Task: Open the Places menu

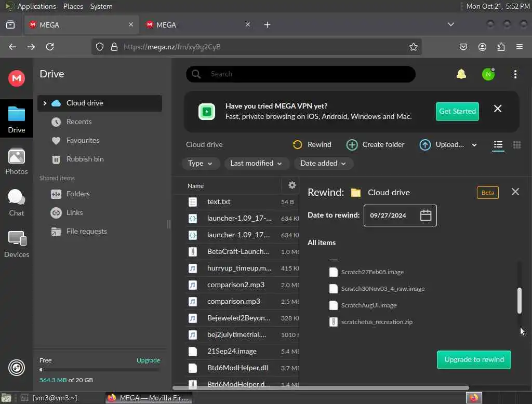Action: [73, 6]
